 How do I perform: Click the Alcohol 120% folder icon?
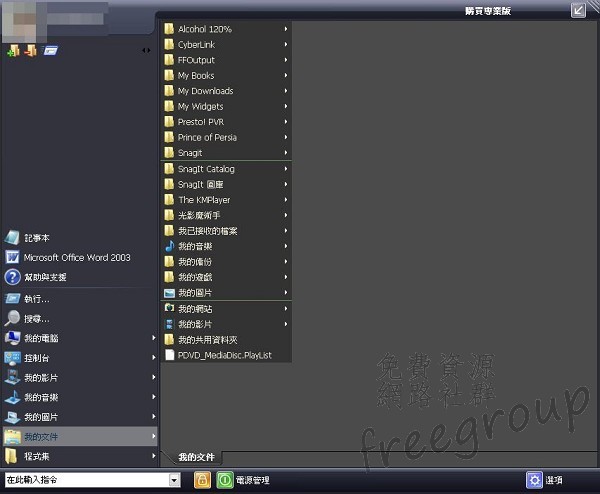tap(169, 29)
